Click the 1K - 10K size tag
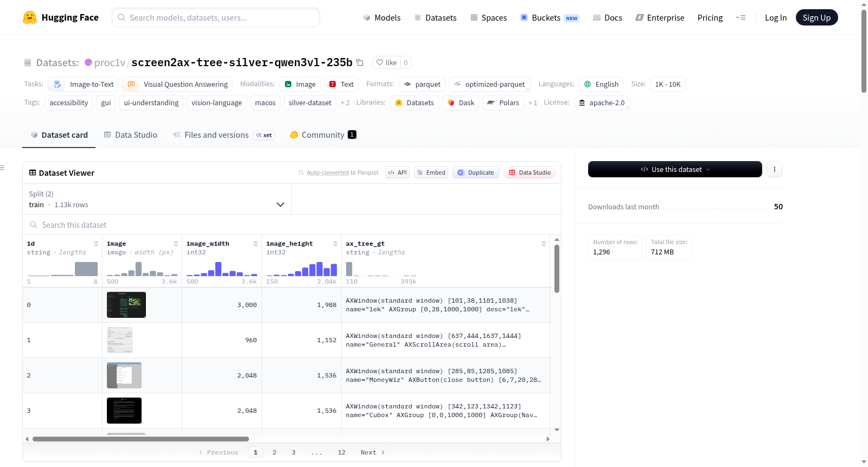The image size is (868, 467). 668,84
